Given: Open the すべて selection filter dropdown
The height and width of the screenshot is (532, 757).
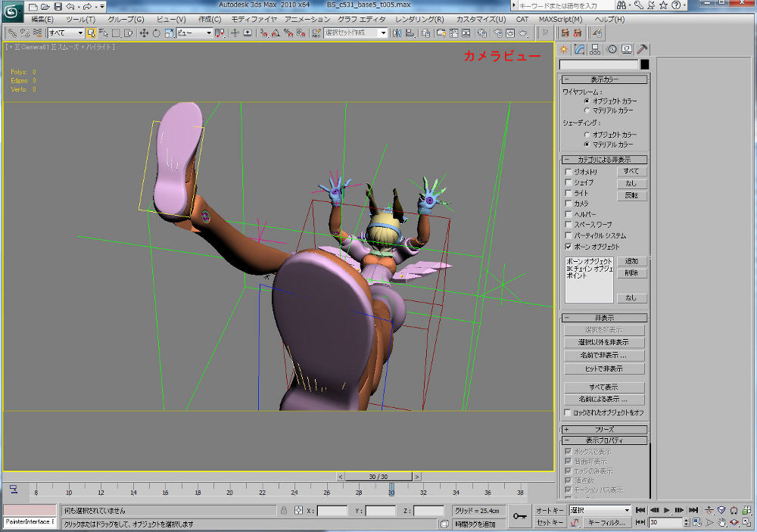Looking at the screenshot, I should click(66, 33).
